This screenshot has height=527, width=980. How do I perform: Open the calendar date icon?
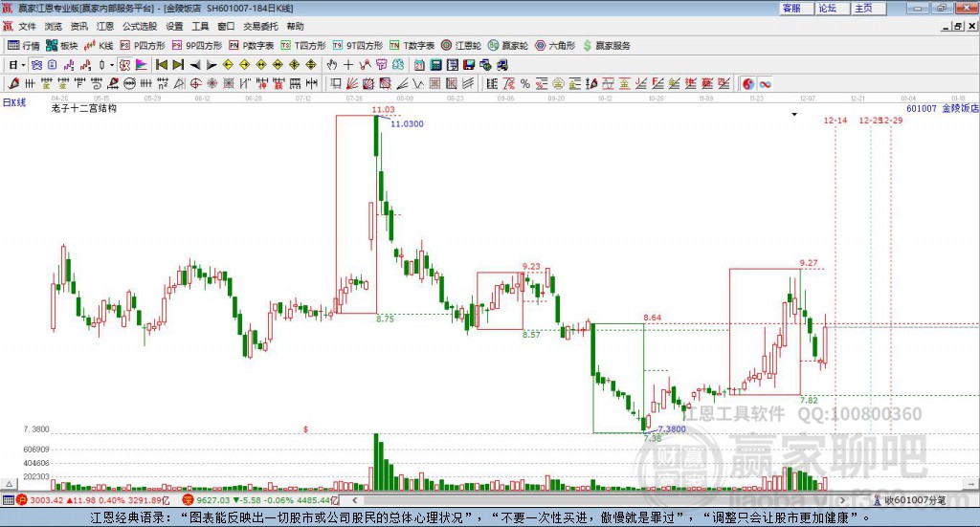pyautogui.click(x=419, y=65)
